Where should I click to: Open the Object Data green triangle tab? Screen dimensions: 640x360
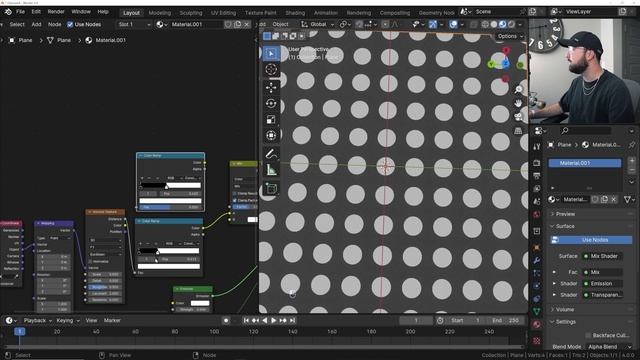pos(537,311)
